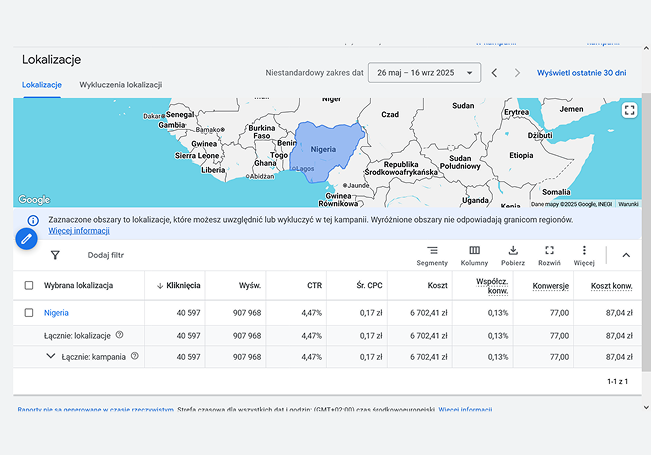
Task: Click the blue pencil edit button
Action: coord(27,239)
